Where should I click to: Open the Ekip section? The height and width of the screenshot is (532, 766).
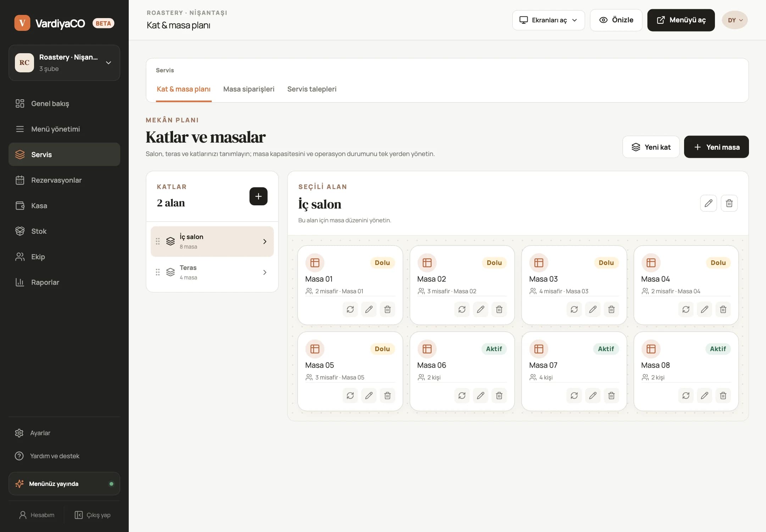pyautogui.click(x=64, y=257)
